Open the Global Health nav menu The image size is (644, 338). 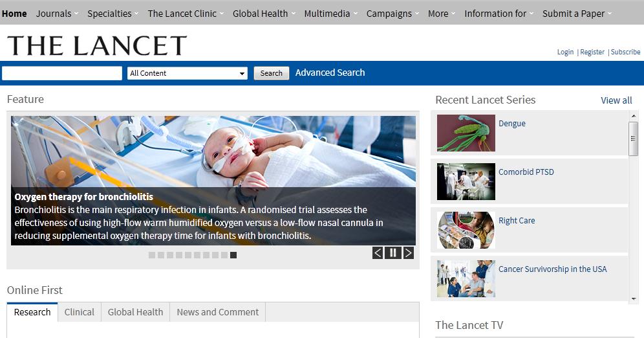(x=264, y=13)
